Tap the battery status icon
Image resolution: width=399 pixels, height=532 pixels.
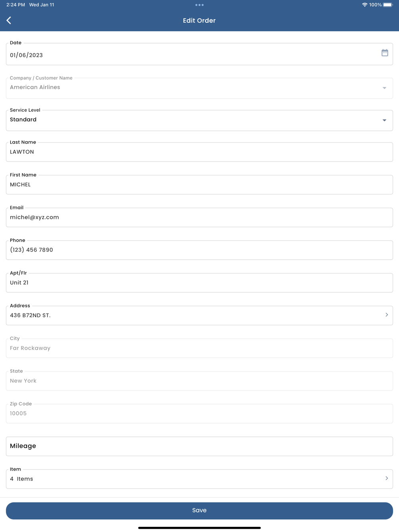(388, 5)
